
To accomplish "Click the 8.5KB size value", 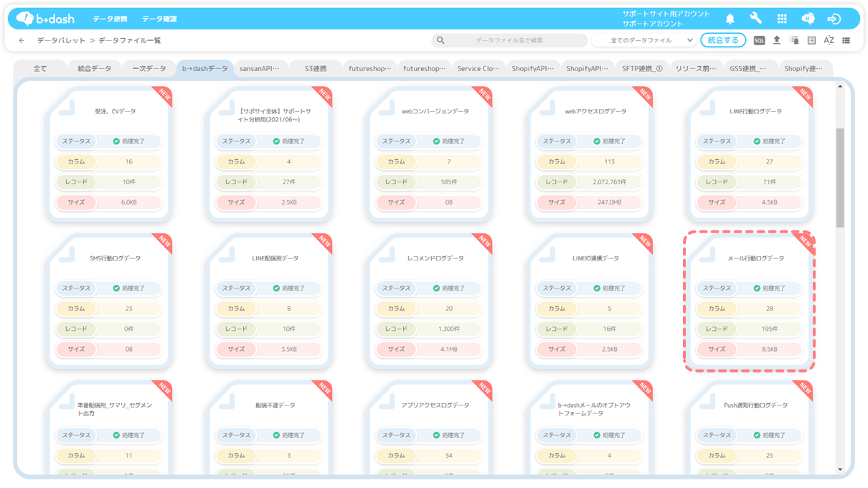I will coord(770,349).
